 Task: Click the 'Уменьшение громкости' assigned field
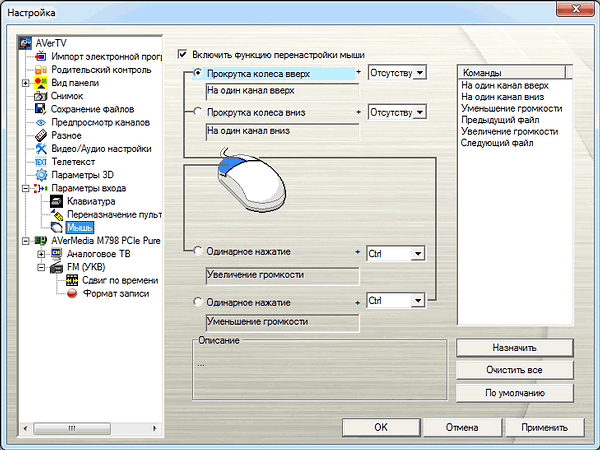[x=282, y=323]
